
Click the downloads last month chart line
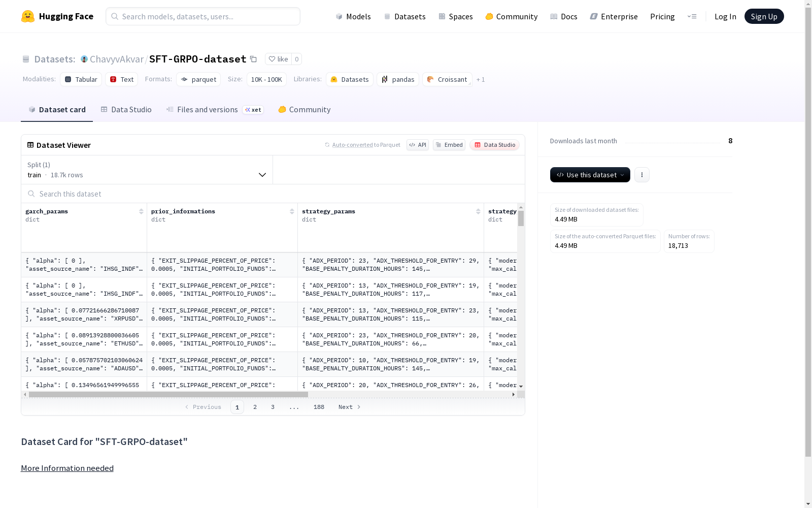tap(672, 142)
